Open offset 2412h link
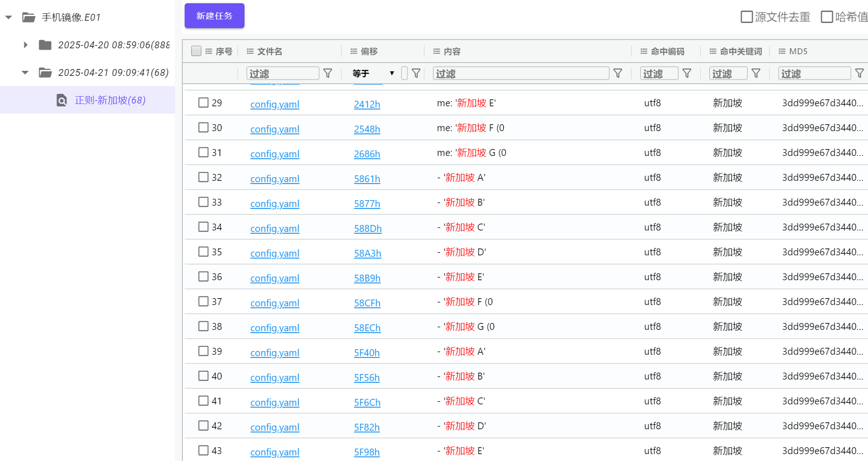This screenshot has width=868, height=461. pyautogui.click(x=367, y=104)
